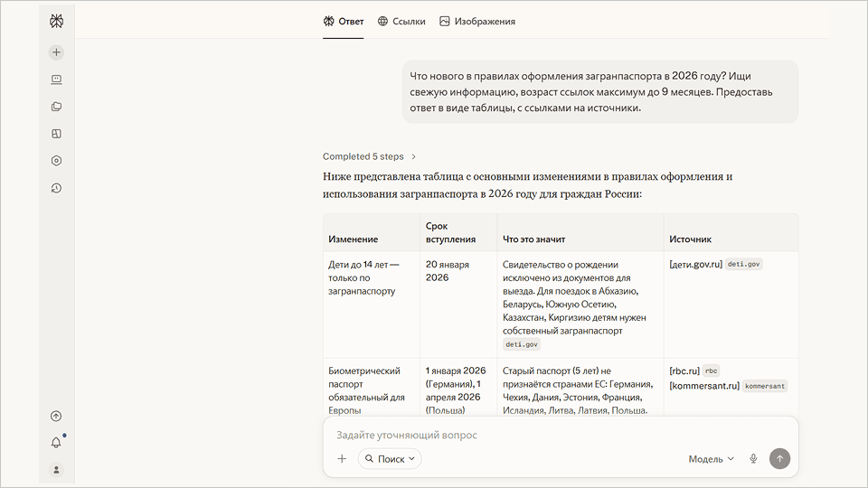Switch to the Ссылки tab

click(401, 21)
